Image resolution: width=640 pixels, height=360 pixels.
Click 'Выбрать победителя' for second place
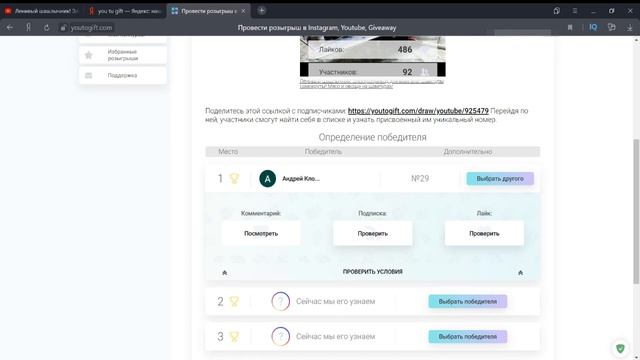coord(468,301)
